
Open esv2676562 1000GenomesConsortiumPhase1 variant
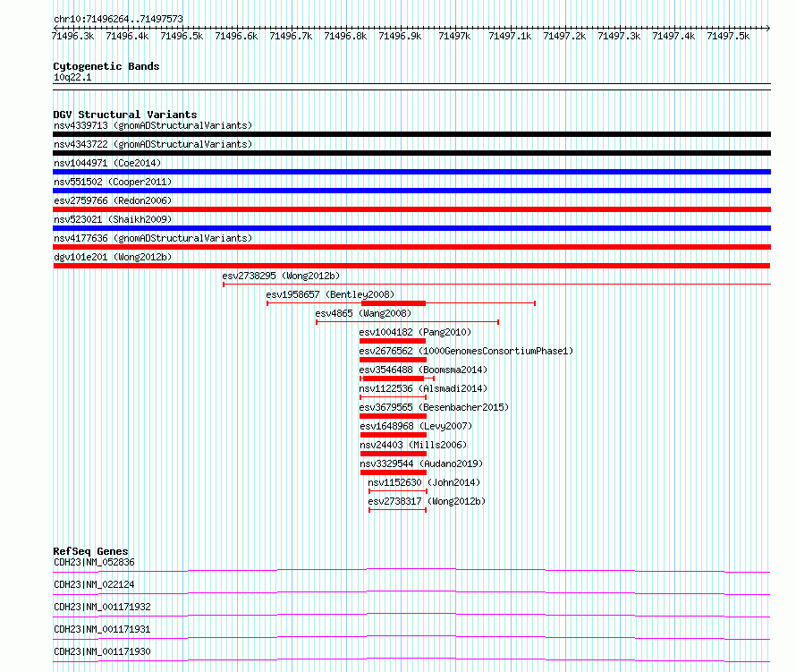click(465, 351)
